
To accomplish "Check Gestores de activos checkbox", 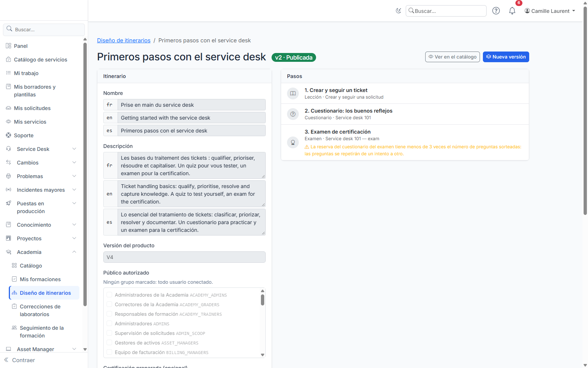I will (x=109, y=343).
